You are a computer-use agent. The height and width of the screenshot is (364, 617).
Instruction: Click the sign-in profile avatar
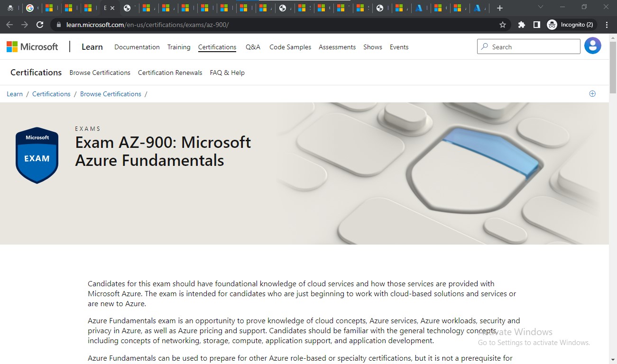pyautogui.click(x=592, y=45)
